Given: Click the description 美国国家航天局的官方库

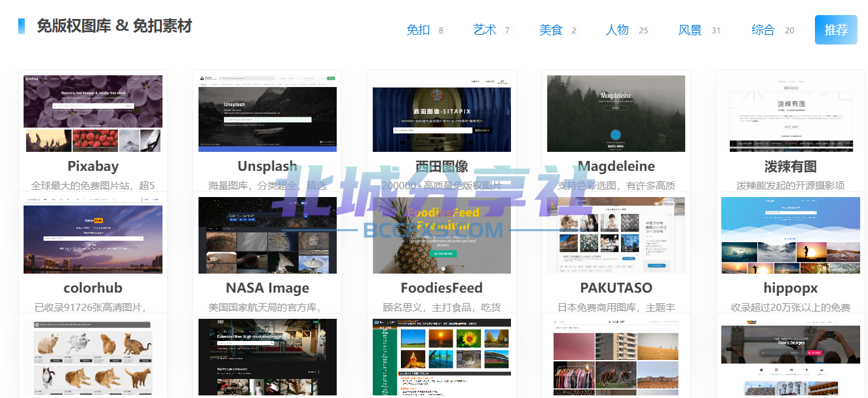Looking at the screenshot, I should click(x=263, y=308).
